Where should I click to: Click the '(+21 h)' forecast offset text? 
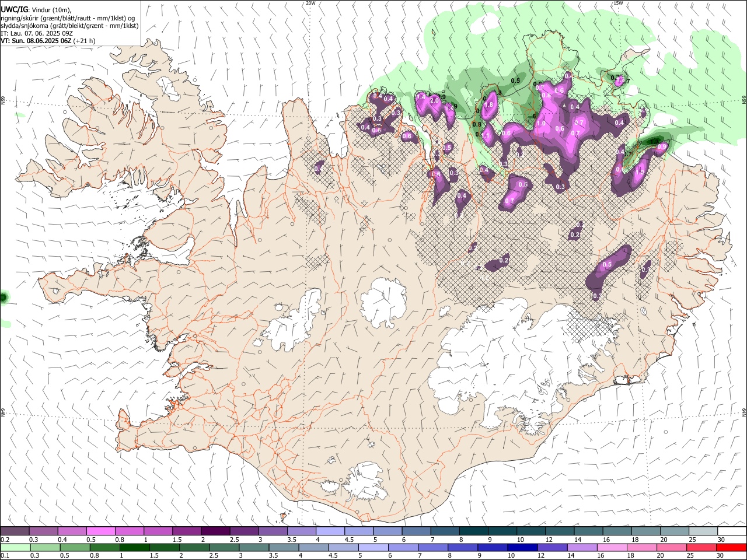point(85,41)
